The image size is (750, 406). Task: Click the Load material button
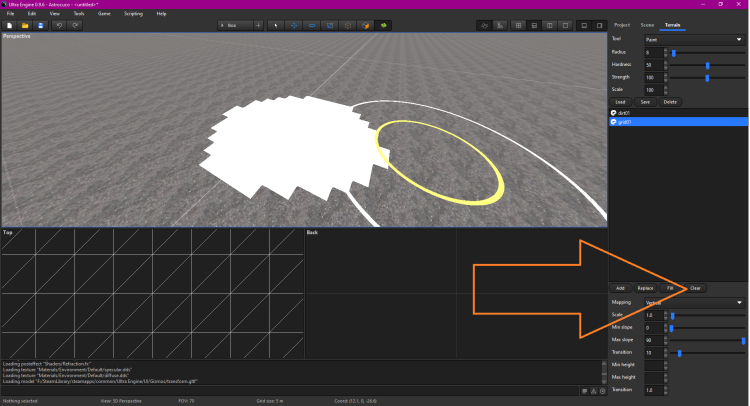(620, 102)
